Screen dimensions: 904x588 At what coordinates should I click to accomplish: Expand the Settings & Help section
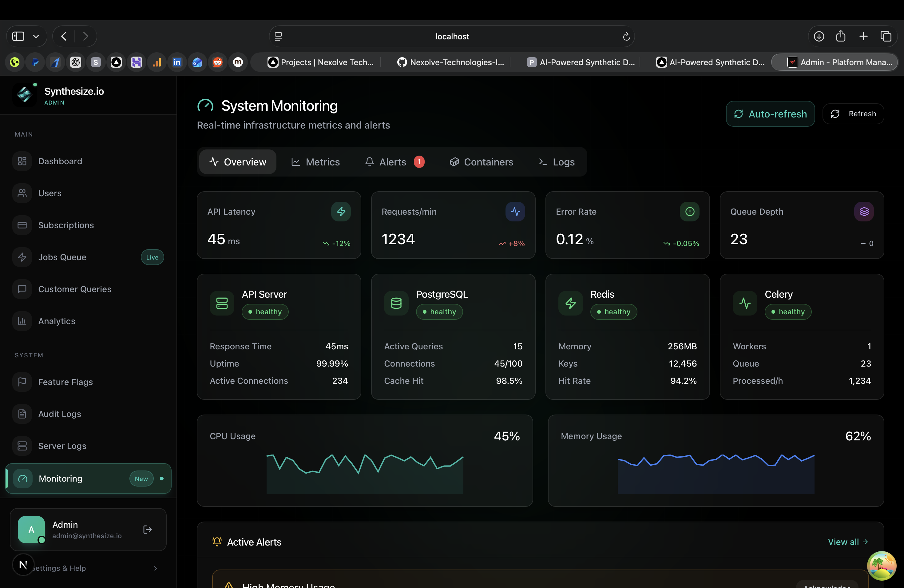155,568
